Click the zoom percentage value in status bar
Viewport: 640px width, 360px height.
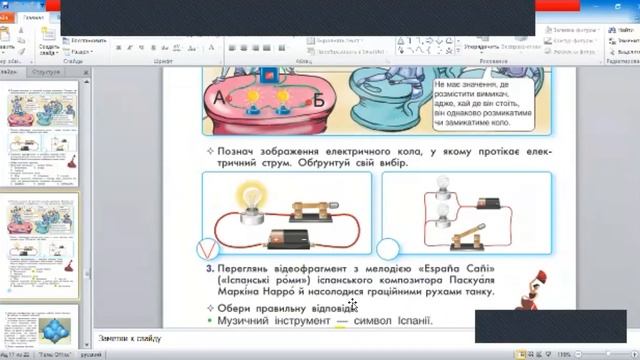[x=564, y=355]
